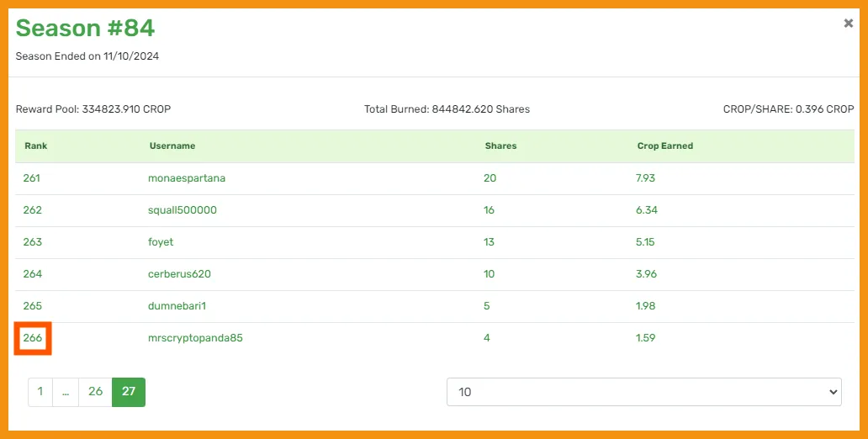
Task: Open username cerberus620
Action: click(x=179, y=274)
